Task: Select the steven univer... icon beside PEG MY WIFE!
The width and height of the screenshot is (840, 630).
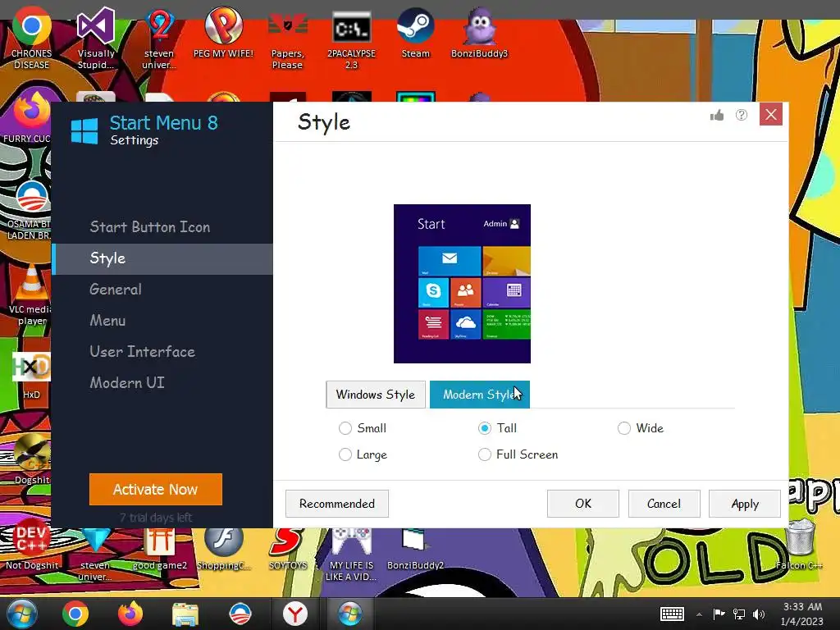Action: click(159, 38)
